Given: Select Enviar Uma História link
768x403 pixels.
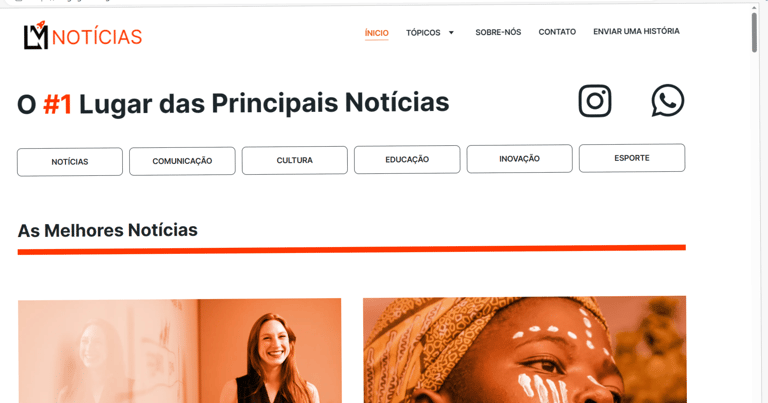Looking at the screenshot, I should [x=636, y=31].
